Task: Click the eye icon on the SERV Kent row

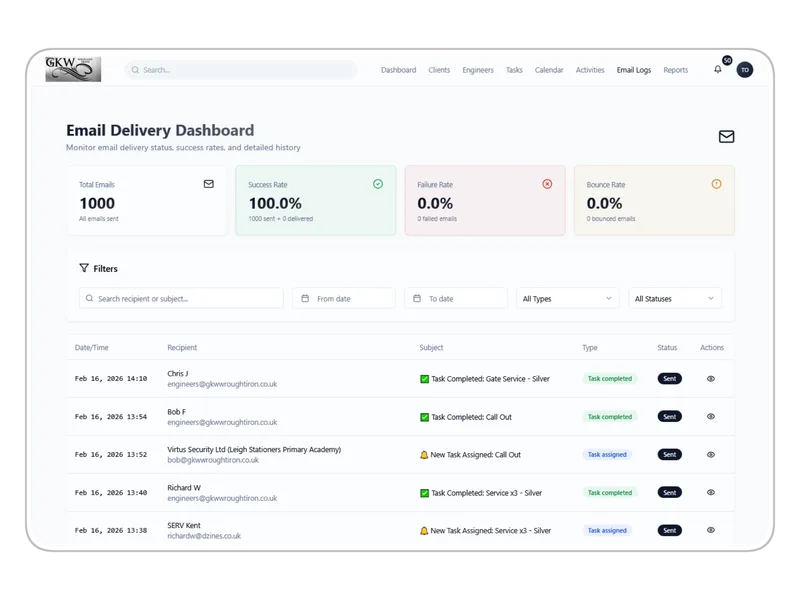Action: (710, 530)
